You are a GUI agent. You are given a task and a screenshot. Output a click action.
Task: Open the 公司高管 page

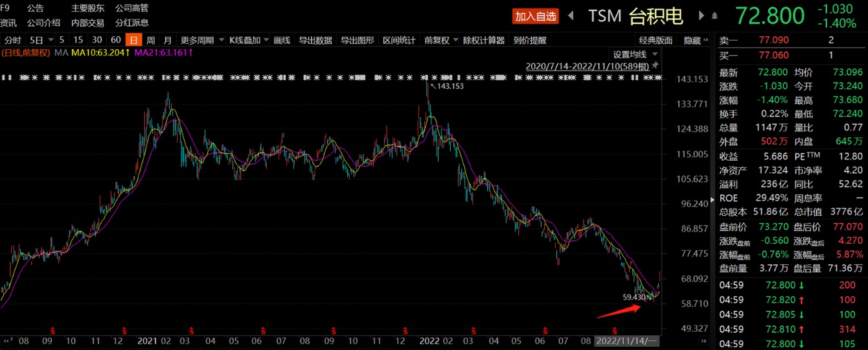pyautogui.click(x=131, y=8)
